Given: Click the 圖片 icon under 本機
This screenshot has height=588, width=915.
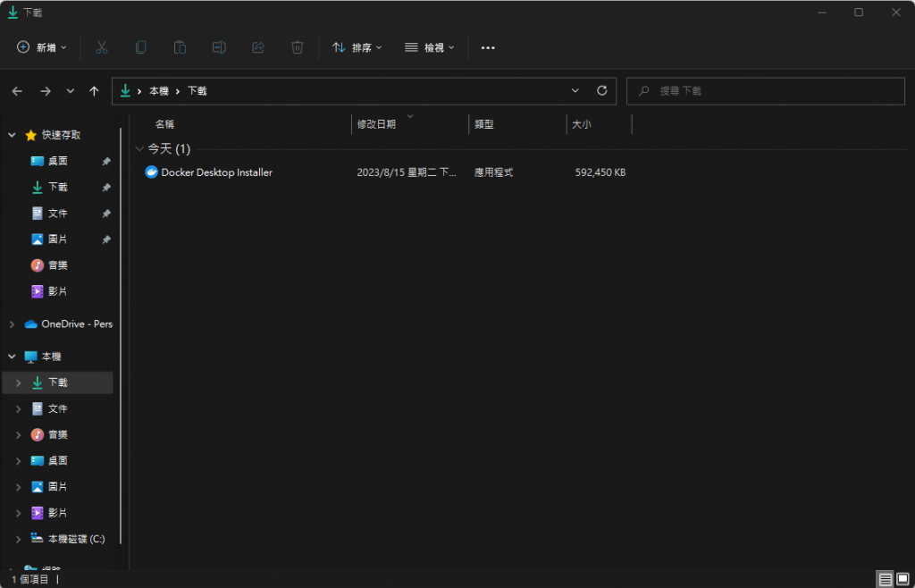Looking at the screenshot, I should click(x=38, y=486).
